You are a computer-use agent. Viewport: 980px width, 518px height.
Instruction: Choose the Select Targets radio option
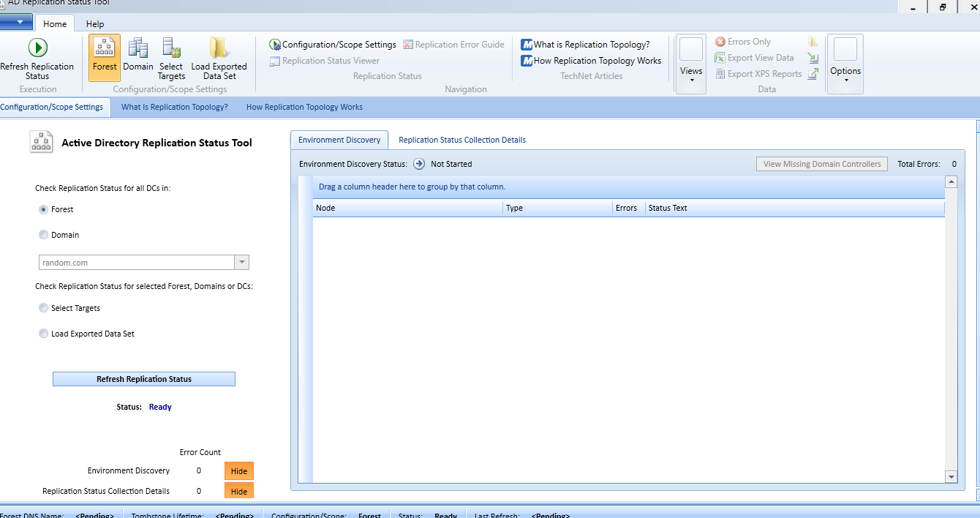click(44, 308)
